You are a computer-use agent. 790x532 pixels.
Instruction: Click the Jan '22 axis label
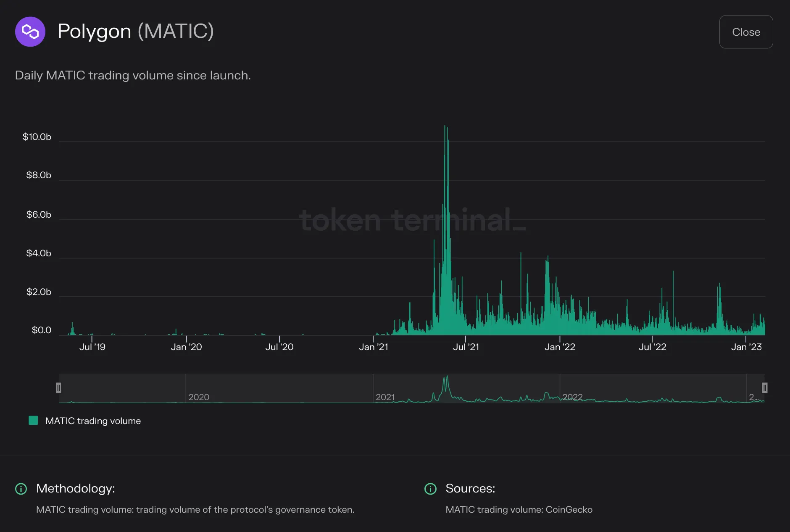[560, 347]
